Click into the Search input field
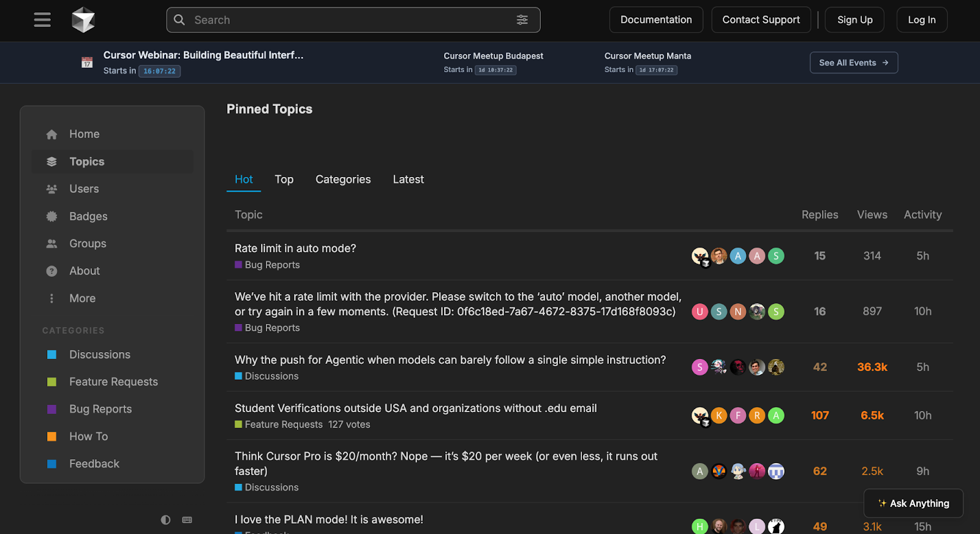The image size is (980, 534). pyautogui.click(x=353, y=20)
